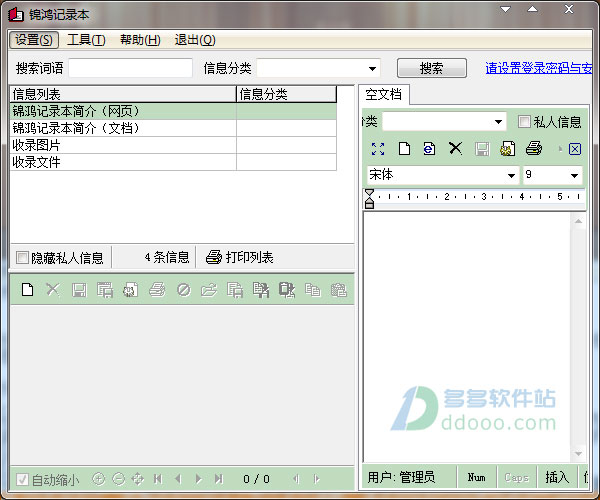Click the paste icon in the lower-left toolbar

[339, 290]
